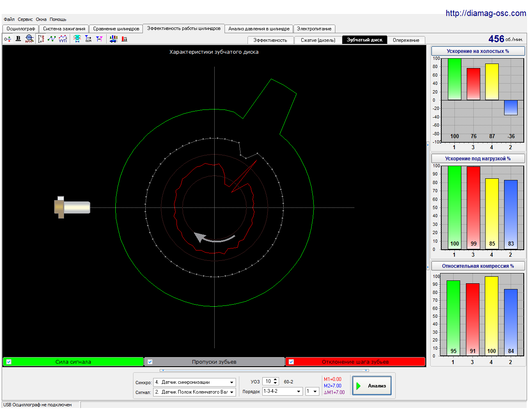
Task: Open the VVTi analysis tool
Action: pos(63,39)
